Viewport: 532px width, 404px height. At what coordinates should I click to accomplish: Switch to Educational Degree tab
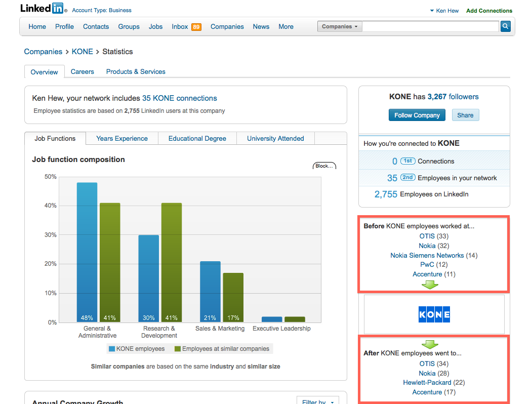pyautogui.click(x=197, y=138)
